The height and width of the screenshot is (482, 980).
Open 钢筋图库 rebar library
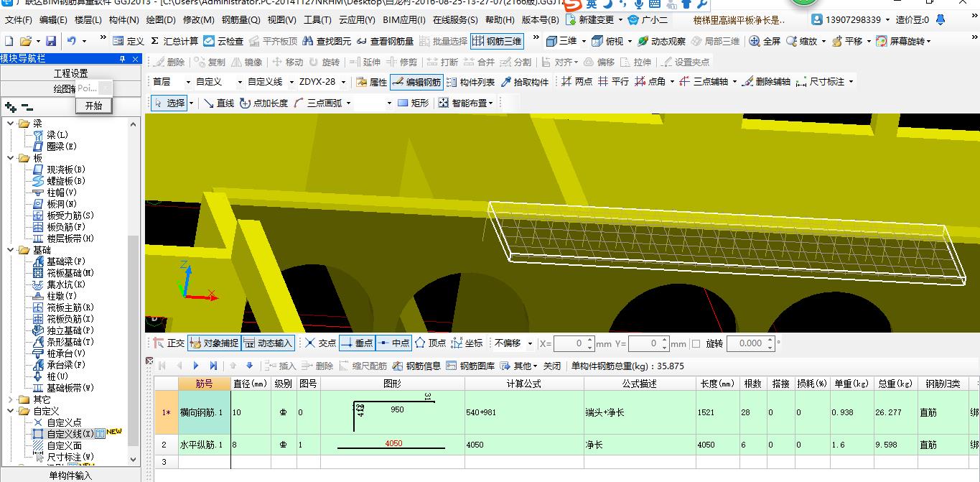point(470,366)
